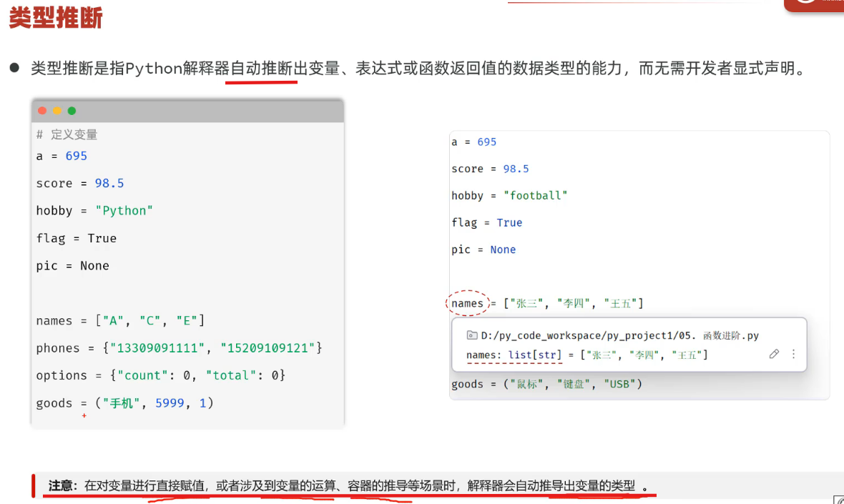
Task: Click the line 'score = 98.5' in the left code window
Action: pyautogui.click(x=79, y=184)
